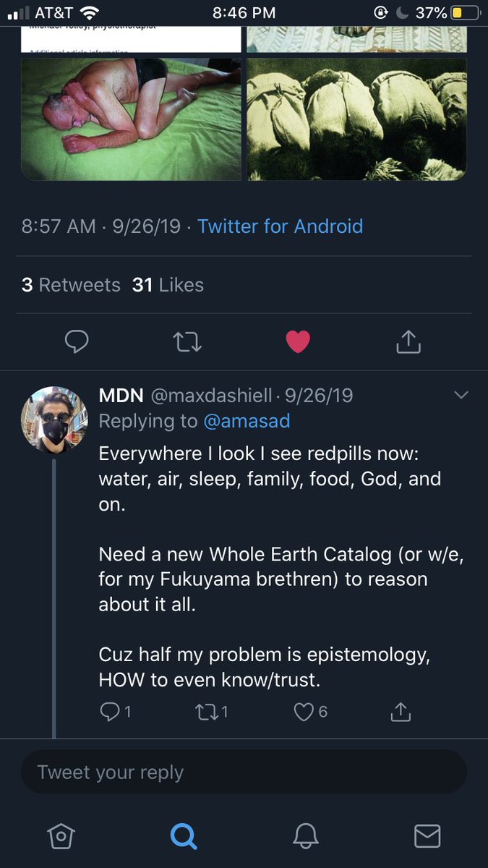Unlike the main tweet via red heart
The image size is (488, 868).
(x=298, y=341)
